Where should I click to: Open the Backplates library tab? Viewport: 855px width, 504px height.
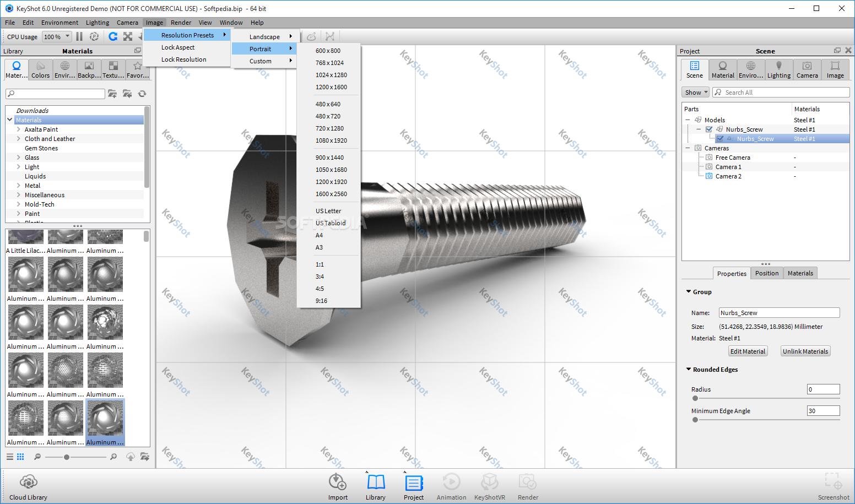(x=89, y=70)
